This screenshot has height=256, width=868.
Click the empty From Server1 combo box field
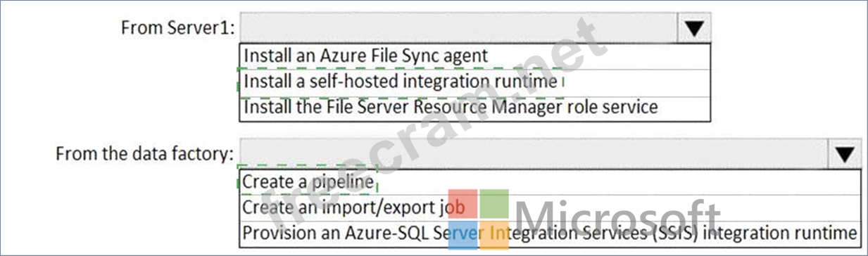click(458, 28)
